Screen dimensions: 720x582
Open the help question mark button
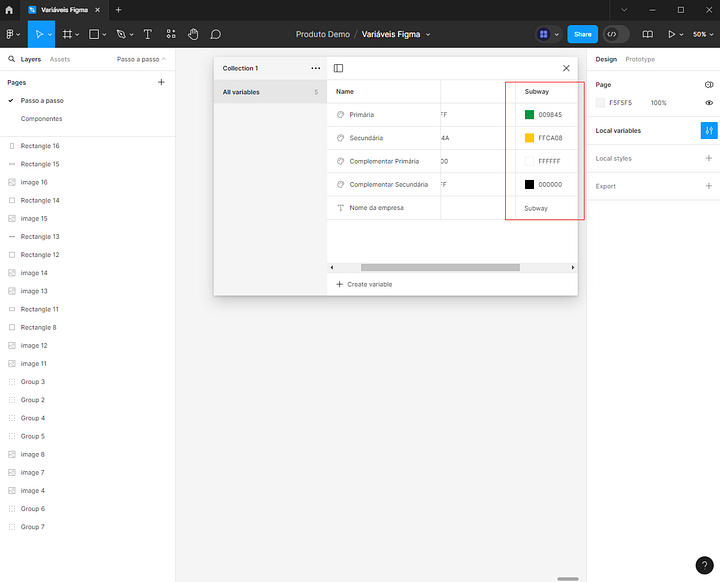[x=704, y=565]
